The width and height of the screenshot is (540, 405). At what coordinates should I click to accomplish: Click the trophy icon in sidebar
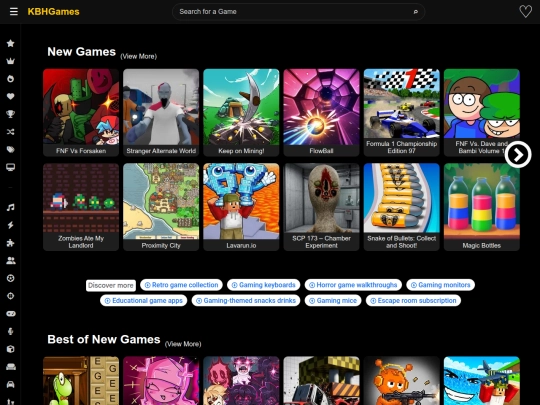11,114
